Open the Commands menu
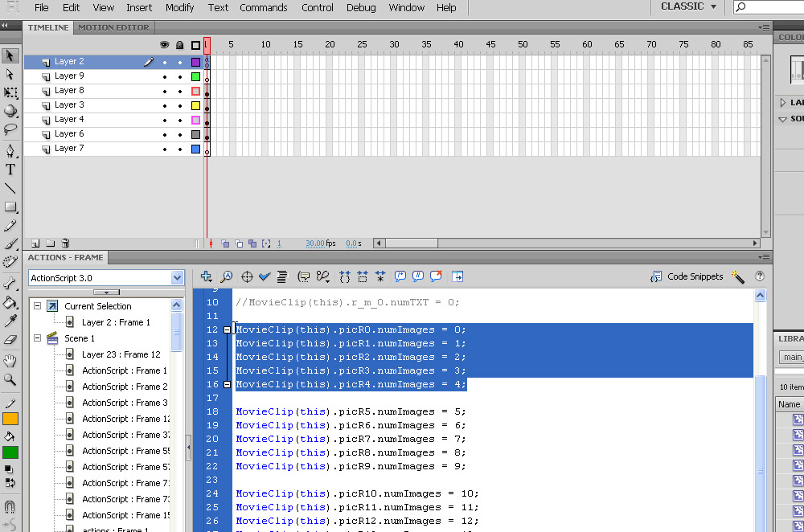Image resolution: width=804 pixels, height=532 pixels. coord(263,8)
